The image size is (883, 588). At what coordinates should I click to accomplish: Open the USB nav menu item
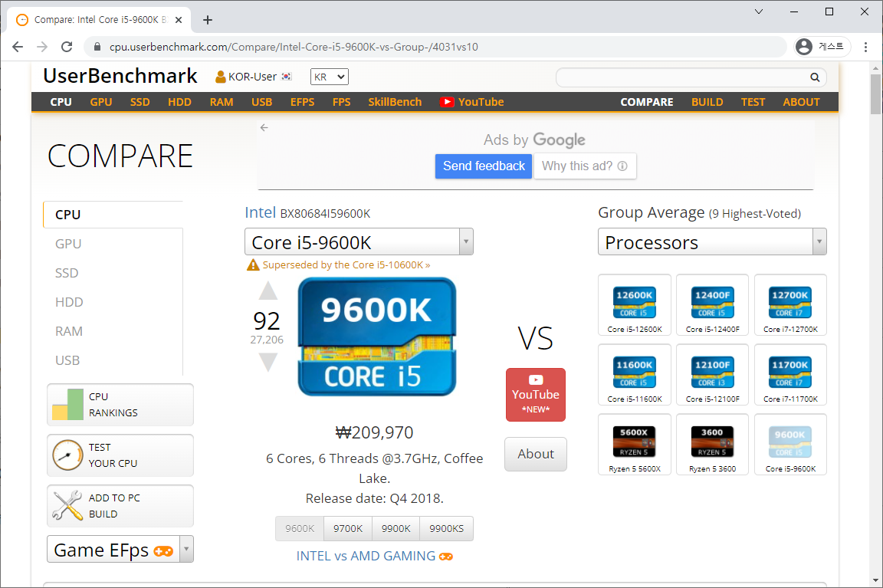pyautogui.click(x=262, y=102)
